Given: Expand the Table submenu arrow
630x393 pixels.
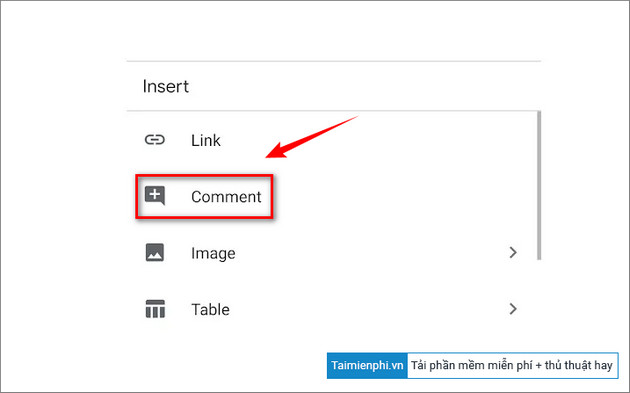Looking at the screenshot, I should (x=513, y=309).
